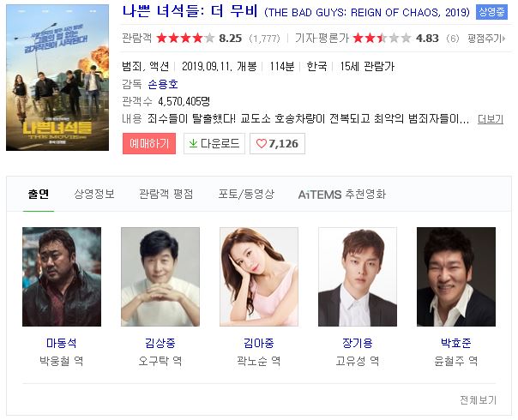
Task: Open the AiTEMS 추천영화 tab
Action: click(342, 195)
